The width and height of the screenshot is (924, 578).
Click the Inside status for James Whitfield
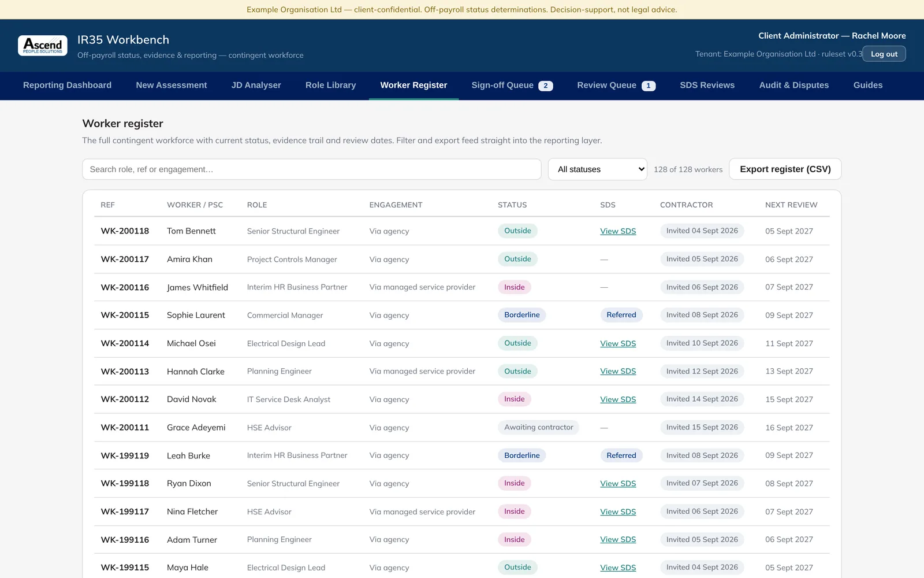(515, 287)
